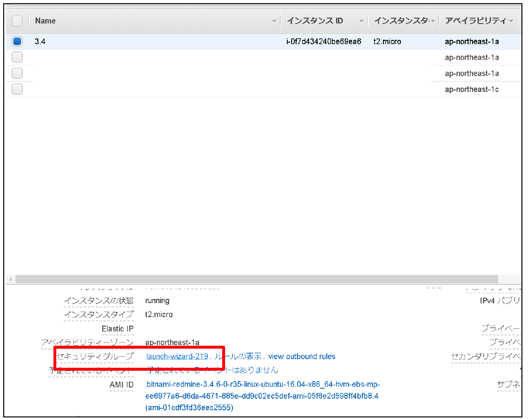Select the checkbox of the second instance row
The image size is (532, 420).
click(x=17, y=57)
